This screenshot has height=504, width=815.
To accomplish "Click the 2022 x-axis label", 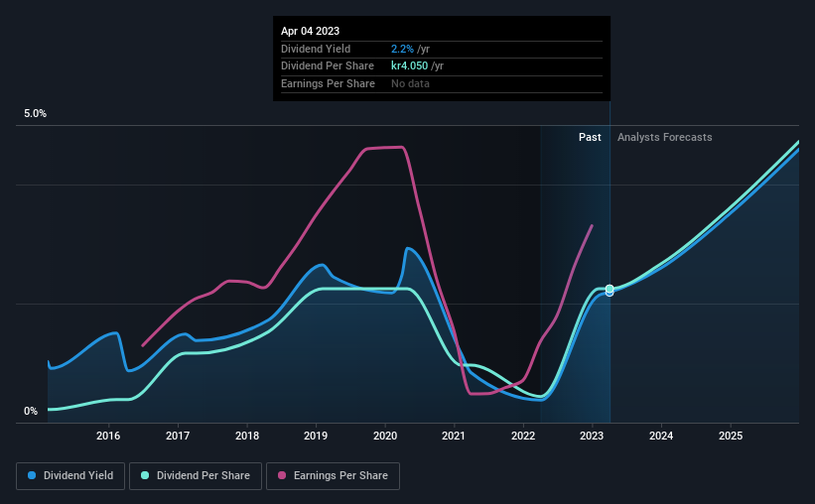I will pos(523,436).
